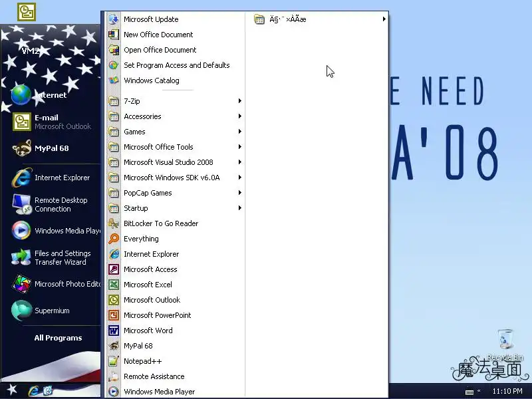Select the Startup folder label
This screenshot has height=399, width=532.
click(x=136, y=208)
